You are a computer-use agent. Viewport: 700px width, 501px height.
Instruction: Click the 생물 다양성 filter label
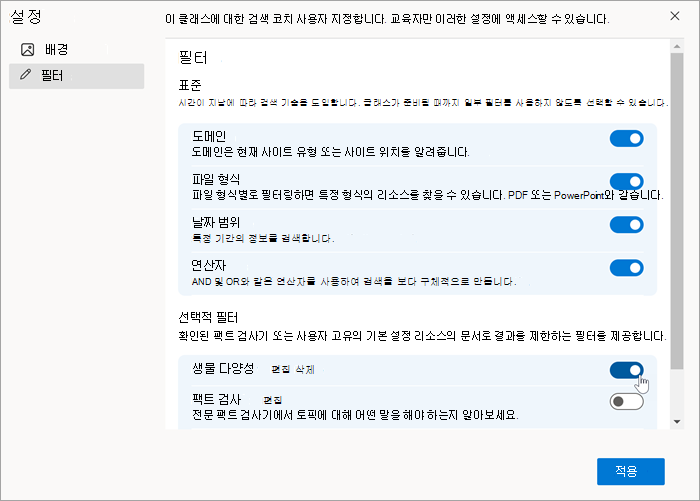pyautogui.click(x=223, y=368)
